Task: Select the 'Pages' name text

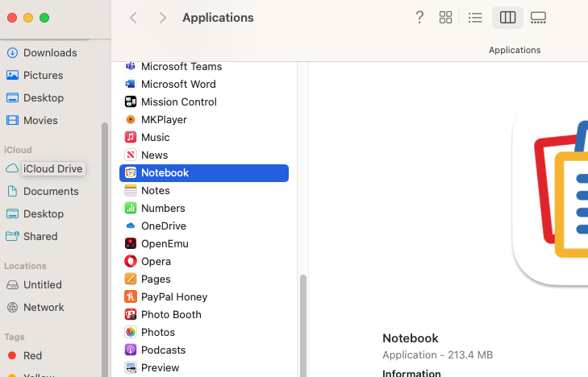Action: (x=156, y=280)
